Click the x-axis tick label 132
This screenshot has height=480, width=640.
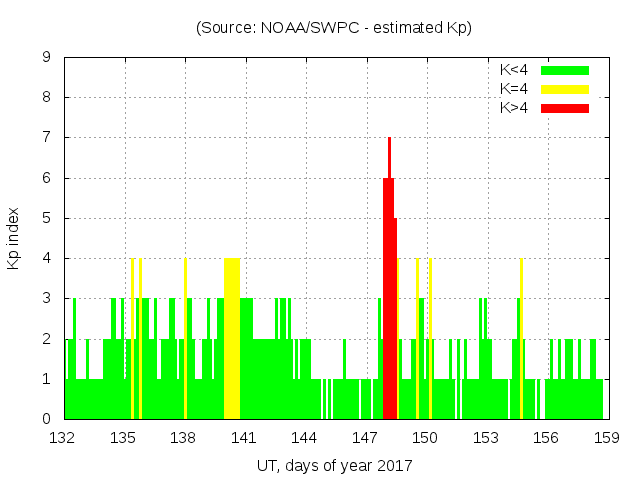tap(63, 438)
